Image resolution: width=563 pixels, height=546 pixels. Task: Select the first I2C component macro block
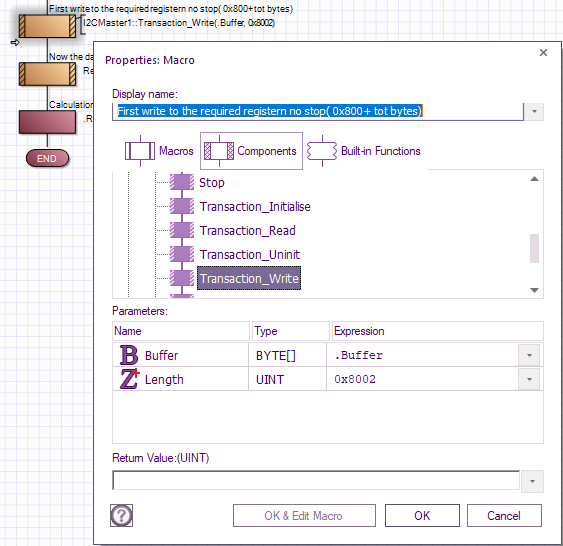coord(47,26)
